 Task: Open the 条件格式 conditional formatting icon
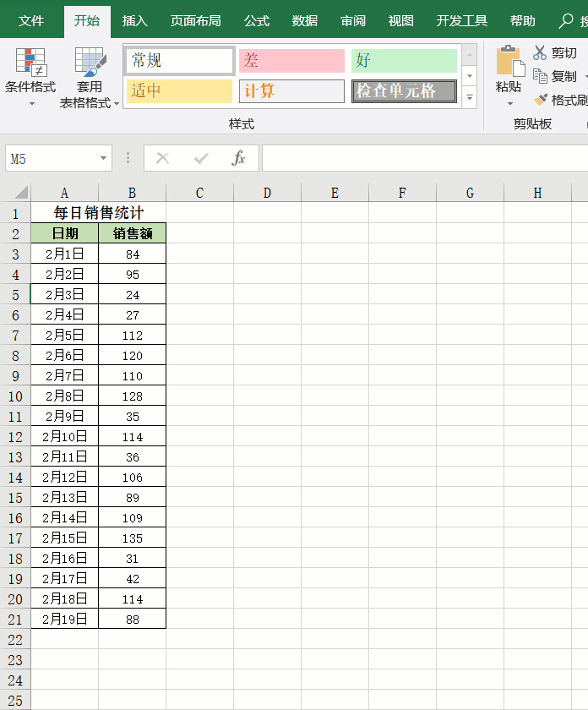(30, 62)
